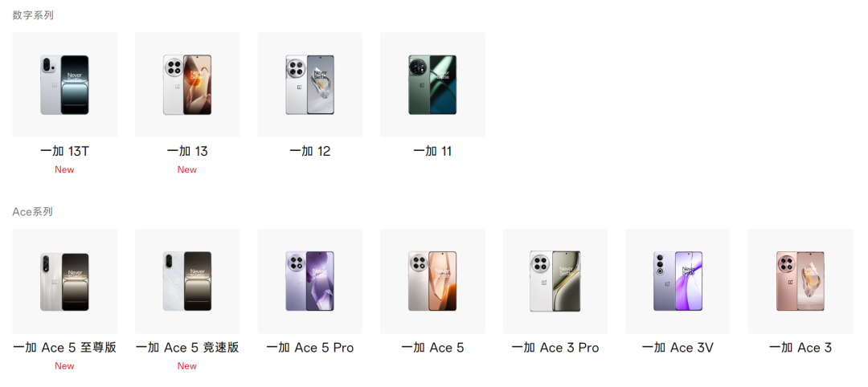Select the Ace系列 category heading
Image resolution: width=868 pixels, height=387 pixels.
click(33, 212)
